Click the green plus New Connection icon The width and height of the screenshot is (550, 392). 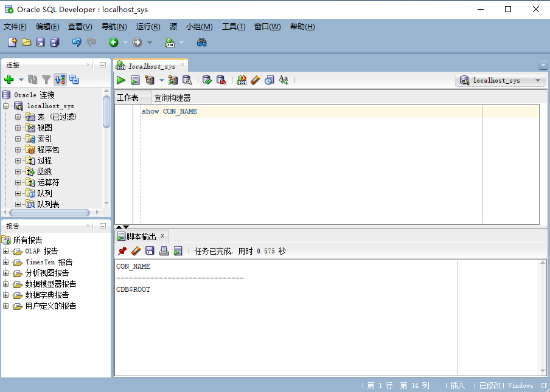[9, 80]
